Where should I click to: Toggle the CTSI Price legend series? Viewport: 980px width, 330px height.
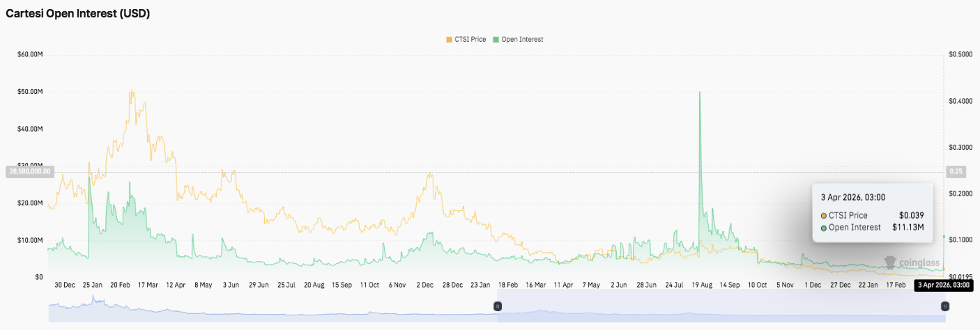pyautogui.click(x=470, y=40)
